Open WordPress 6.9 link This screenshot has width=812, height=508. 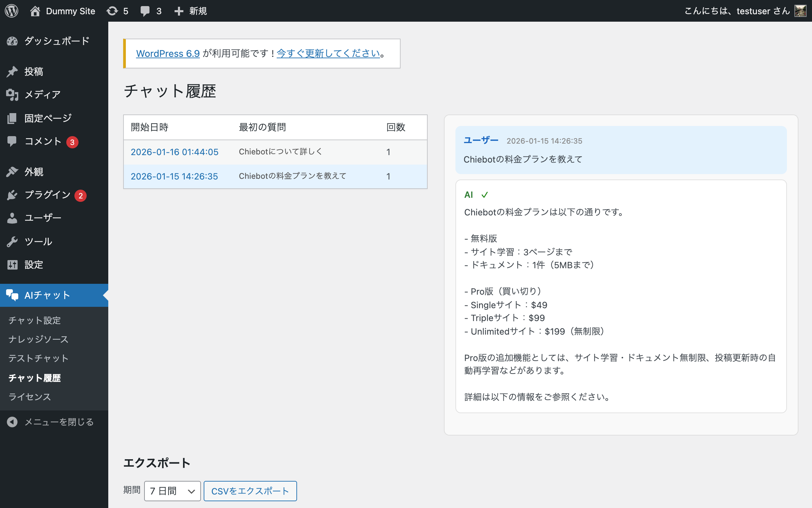168,54
